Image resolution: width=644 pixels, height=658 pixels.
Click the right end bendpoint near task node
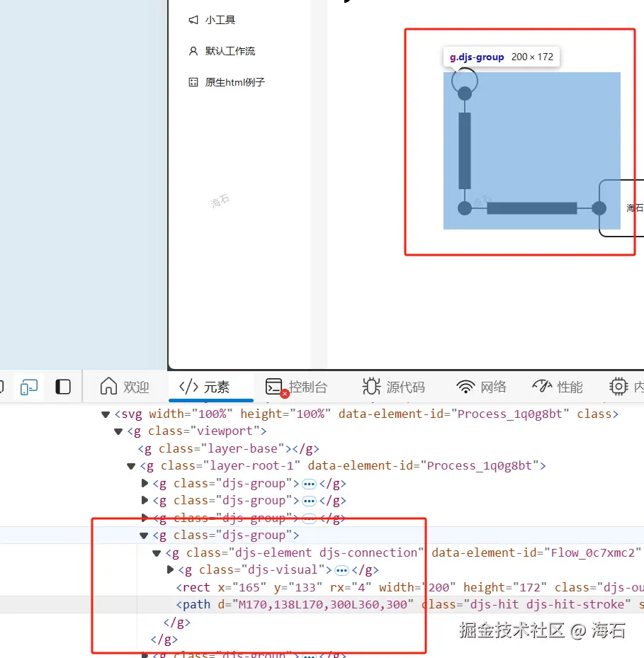coord(599,208)
